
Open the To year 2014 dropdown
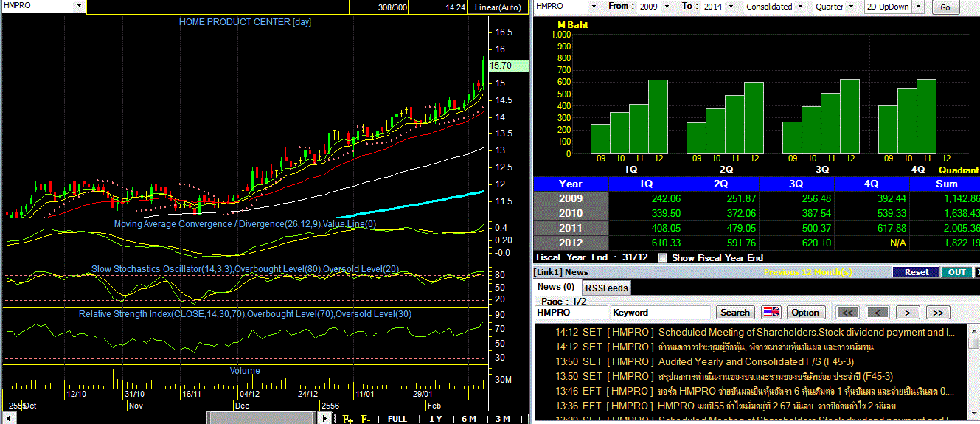point(730,6)
